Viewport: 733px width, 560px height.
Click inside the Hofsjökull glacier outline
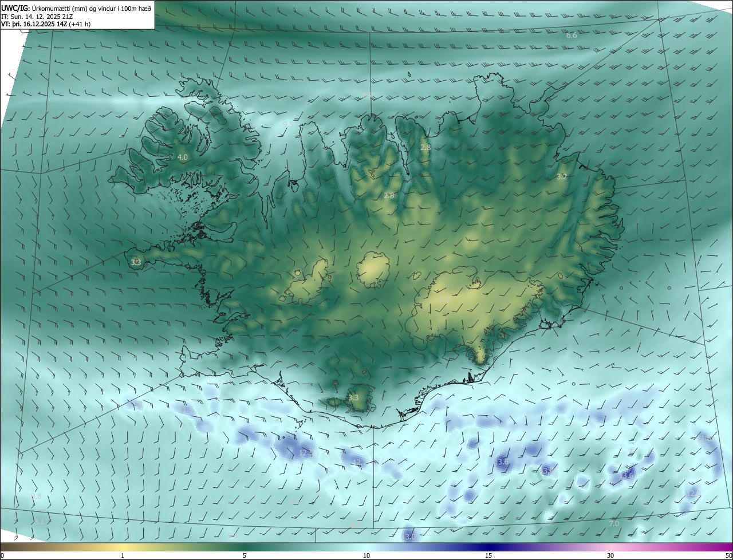[373, 270]
